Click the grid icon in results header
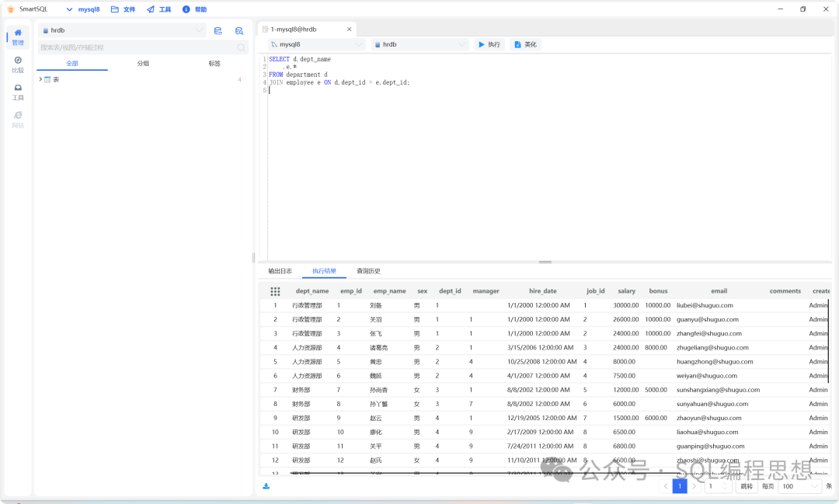Screen dimensions: 839x504 coord(275,291)
